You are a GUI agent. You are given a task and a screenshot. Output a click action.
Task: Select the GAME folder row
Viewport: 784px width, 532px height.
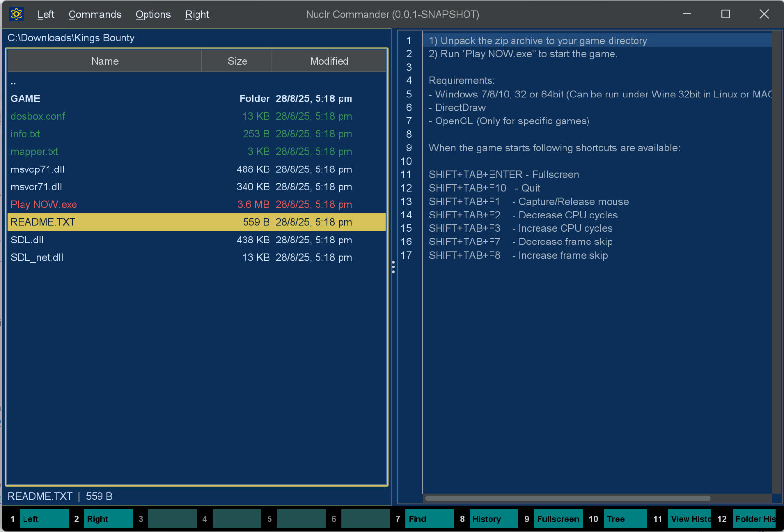tap(196, 98)
